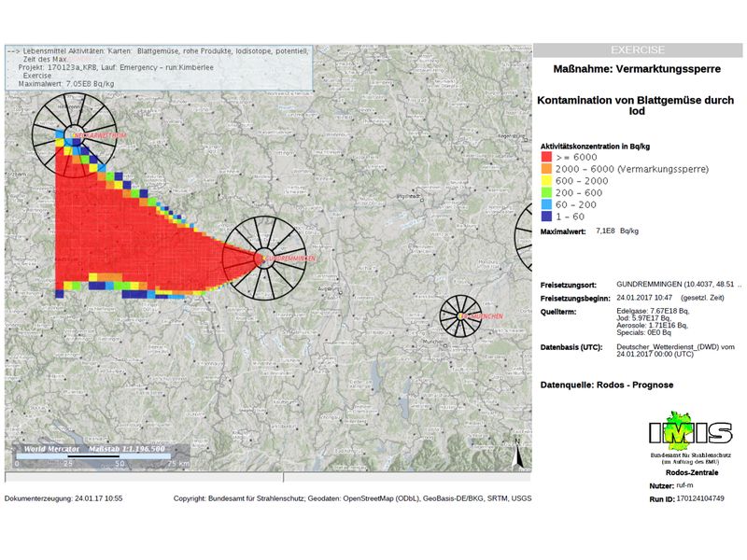The image size is (747, 560).
Task: Click the light blue '60 – 200' legend swatch
Action: (546, 204)
